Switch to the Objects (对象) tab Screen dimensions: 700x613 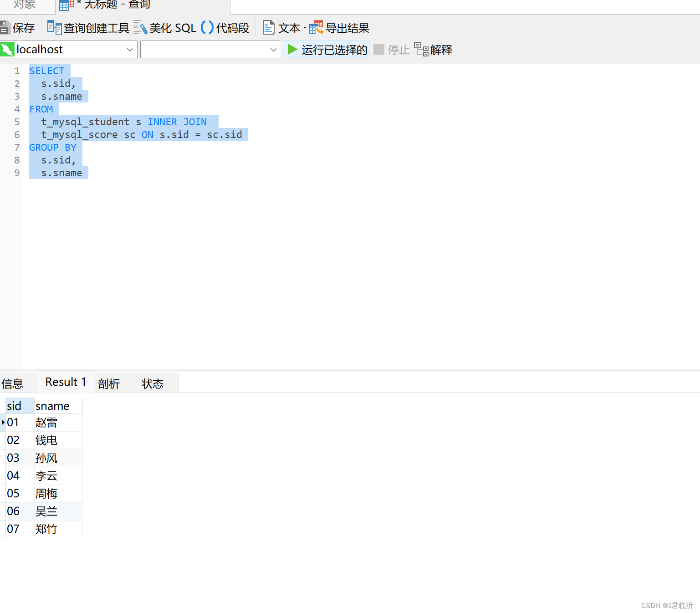(25, 5)
